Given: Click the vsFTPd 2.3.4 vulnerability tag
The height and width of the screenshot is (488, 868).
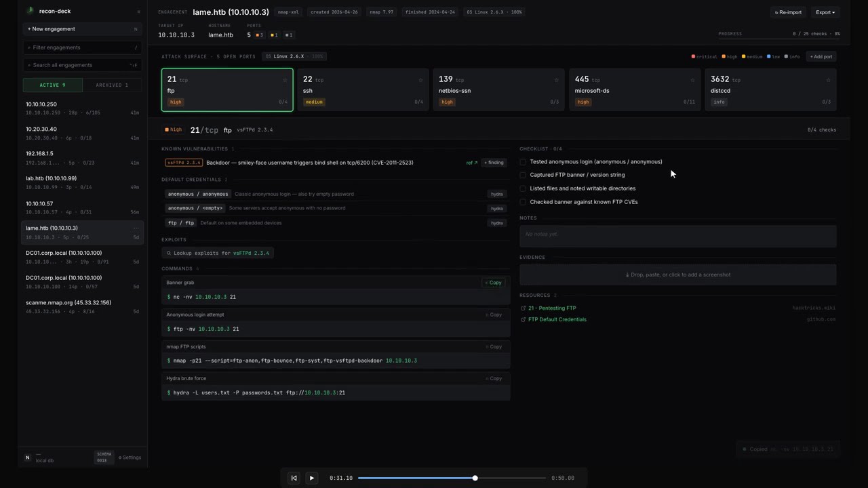Looking at the screenshot, I should click(x=184, y=163).
